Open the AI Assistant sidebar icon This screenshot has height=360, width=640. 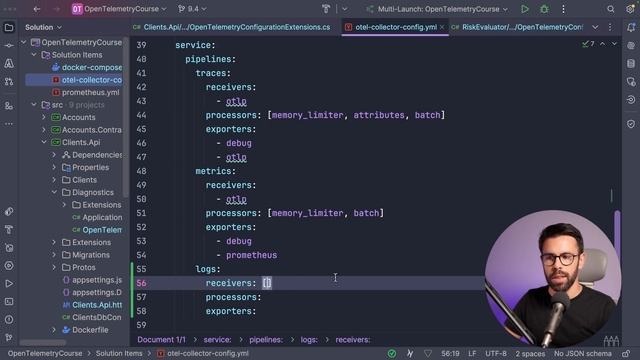tap(631, 45)
